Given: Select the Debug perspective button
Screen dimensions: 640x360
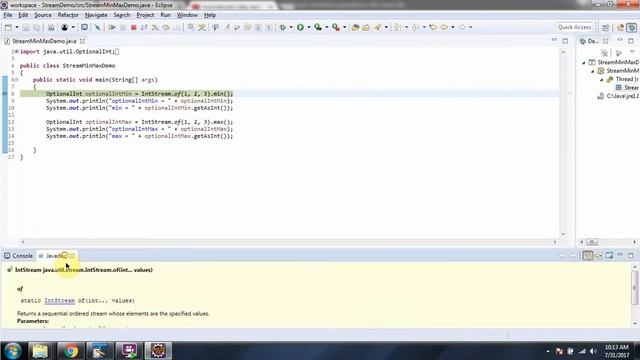Looking at the screenshot, I should (631, 27).
